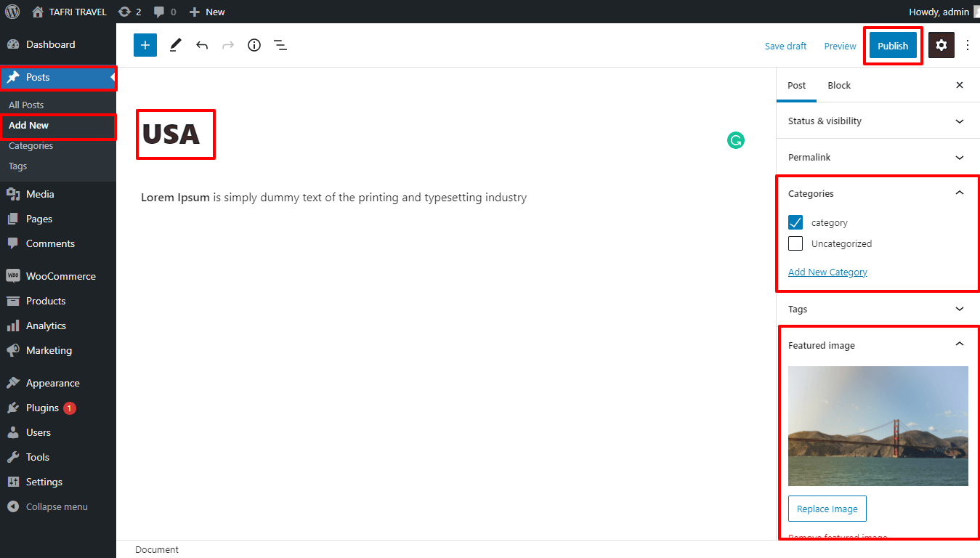The height and width of the screenshot is (558, 980).
Task: Click the featured image thumbnail of the bridge
Action: point(878,426)
